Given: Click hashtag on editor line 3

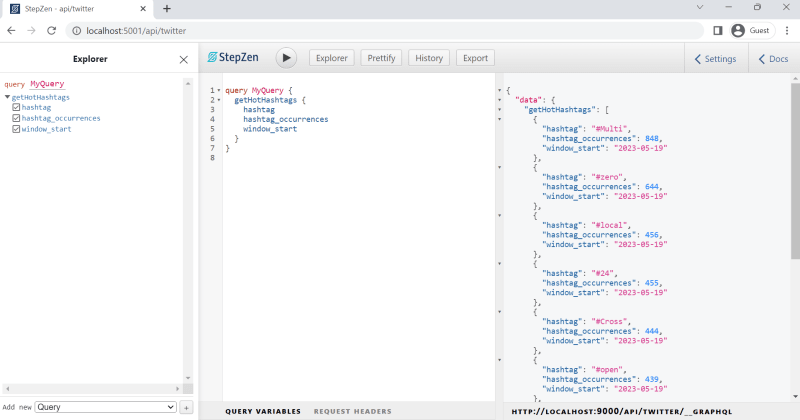Looking at the screenshot, I should coord(259,110).
